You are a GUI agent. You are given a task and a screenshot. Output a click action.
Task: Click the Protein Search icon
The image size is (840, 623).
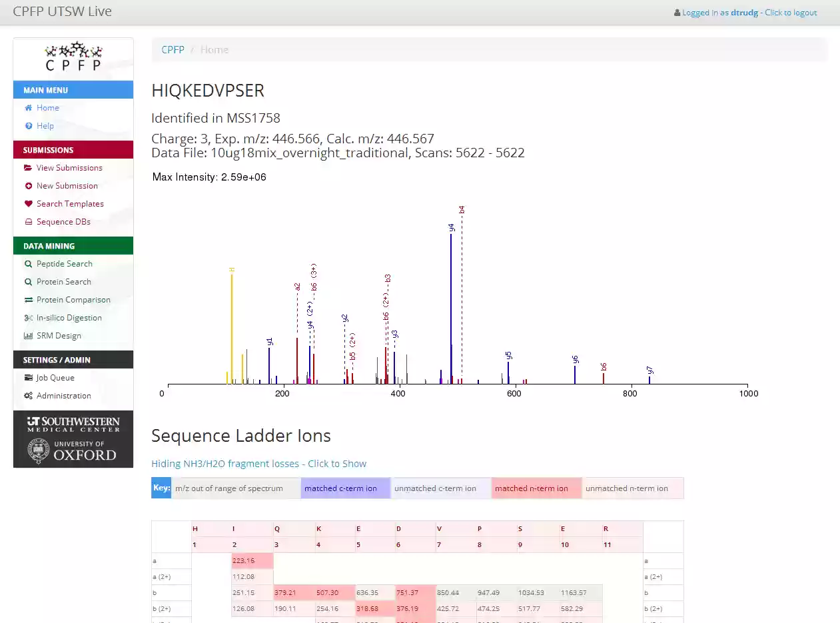click(28, 281)
